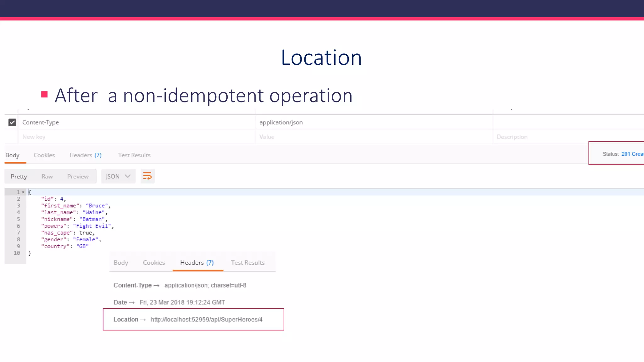Switch to Preview view mode
Viewport: 644px width, 362px height.
coord(78,177)
